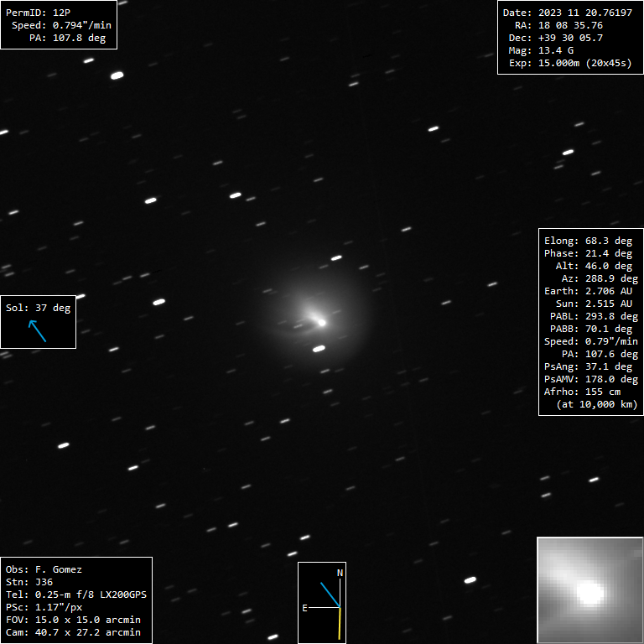Screen dimensions: 644x644
Task: Click 'Speed: 0.79"/min' in right panel
Action: [591, 342]
